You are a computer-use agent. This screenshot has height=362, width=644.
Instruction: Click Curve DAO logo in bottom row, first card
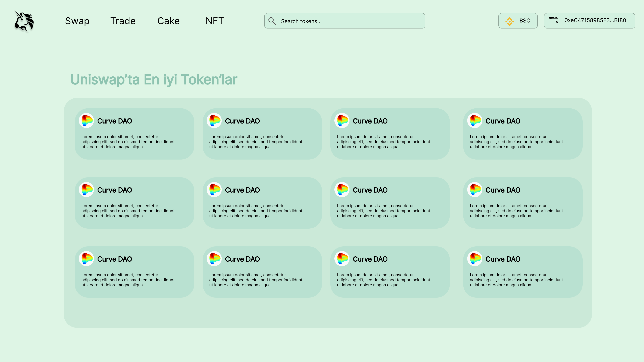click(x=86, y=259)
